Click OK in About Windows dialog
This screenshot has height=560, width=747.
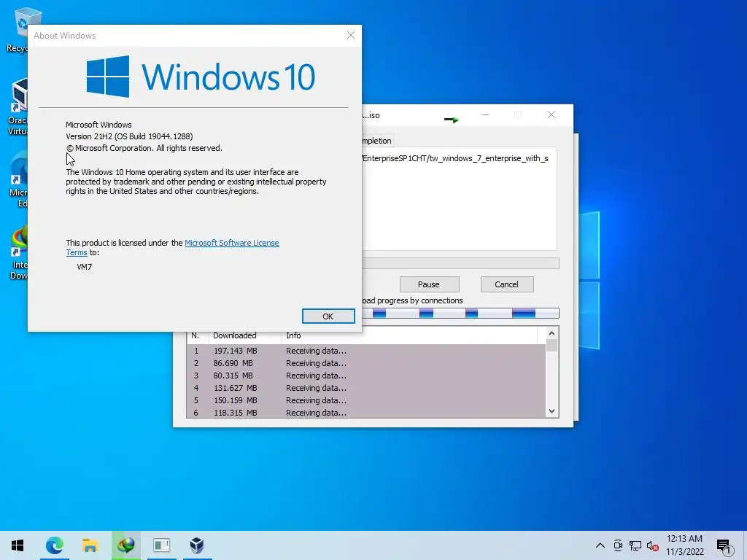[x=328, y=316]
